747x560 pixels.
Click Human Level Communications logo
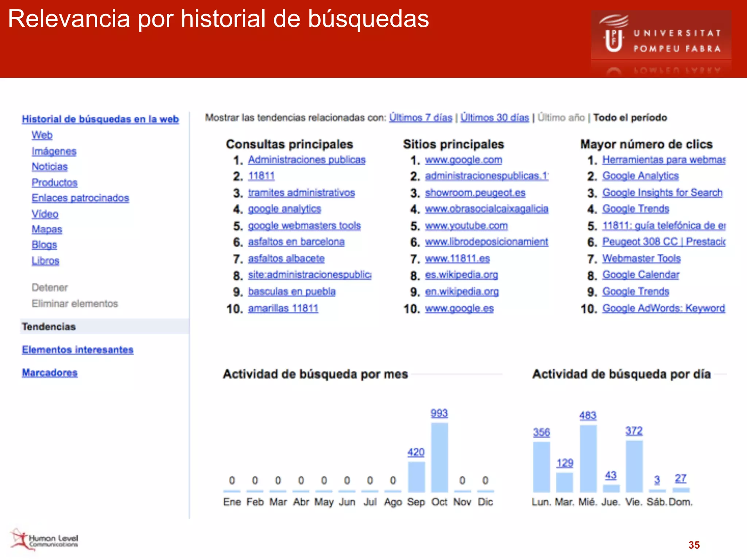coord(44,540)
